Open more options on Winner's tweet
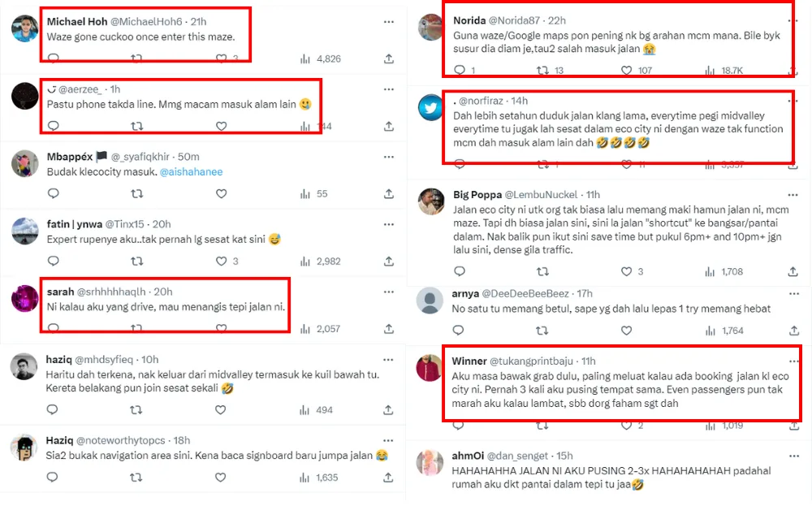 click(793, 361)
